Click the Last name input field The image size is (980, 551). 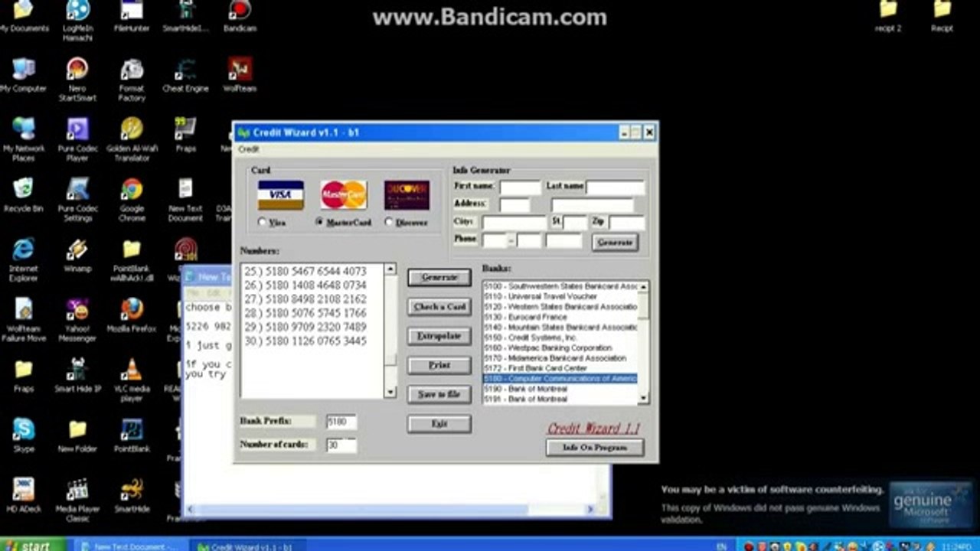click(x=616, y=187)
